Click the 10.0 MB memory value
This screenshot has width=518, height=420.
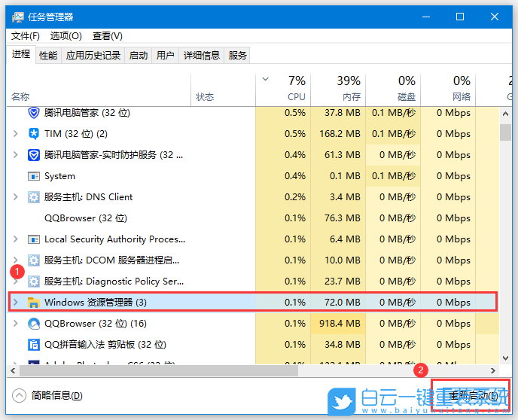[x=343, y=260]
